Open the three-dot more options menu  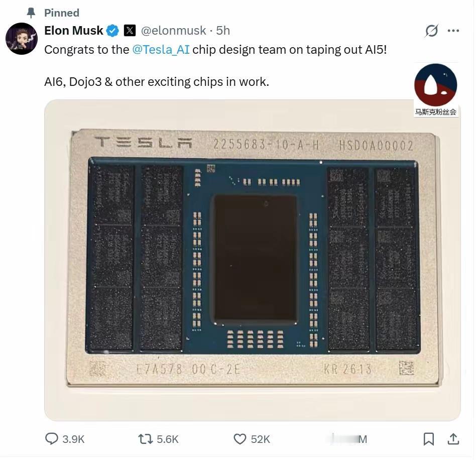pyautogui.click(x=453, y=31)
